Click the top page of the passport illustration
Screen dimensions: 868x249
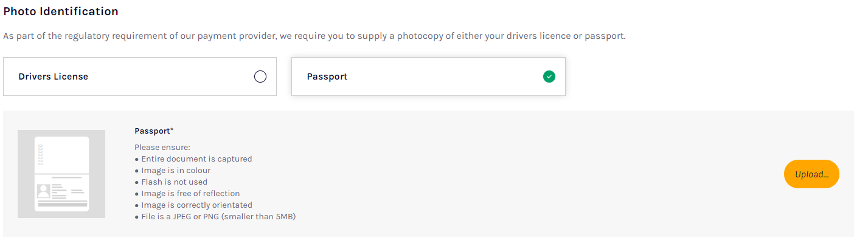[62, 155]
